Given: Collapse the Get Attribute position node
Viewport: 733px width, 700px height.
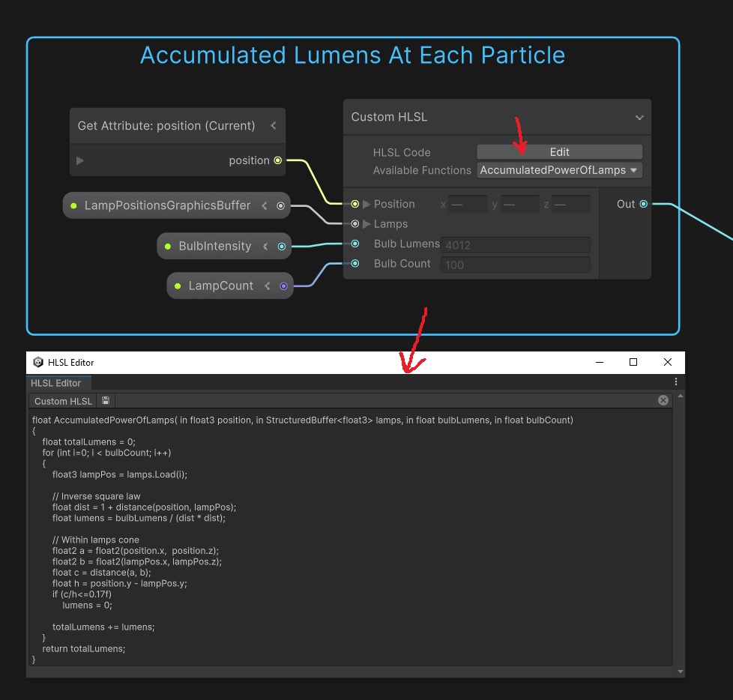Looking at the screenshot, I should [x=274, y=126].
